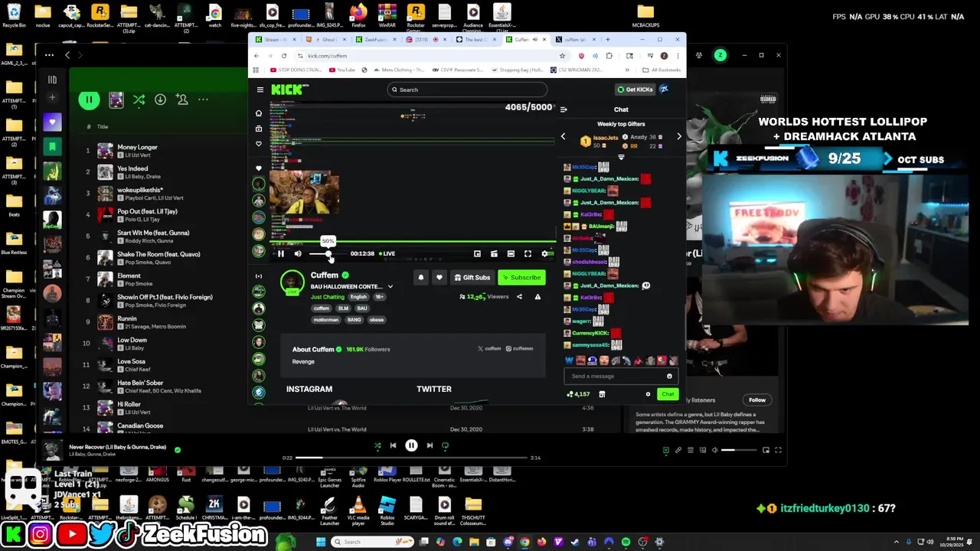Mute the Kick stream volume icon

click(298, 253)
